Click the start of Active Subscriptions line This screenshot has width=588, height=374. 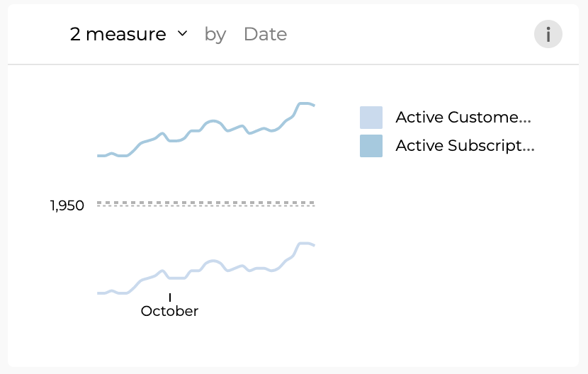click(x=99, y=156)
